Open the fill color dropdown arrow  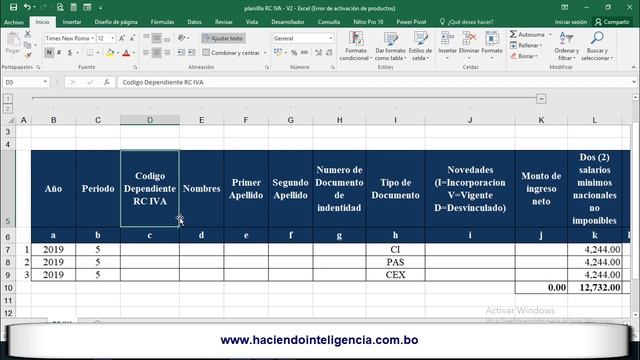point(118,53)
